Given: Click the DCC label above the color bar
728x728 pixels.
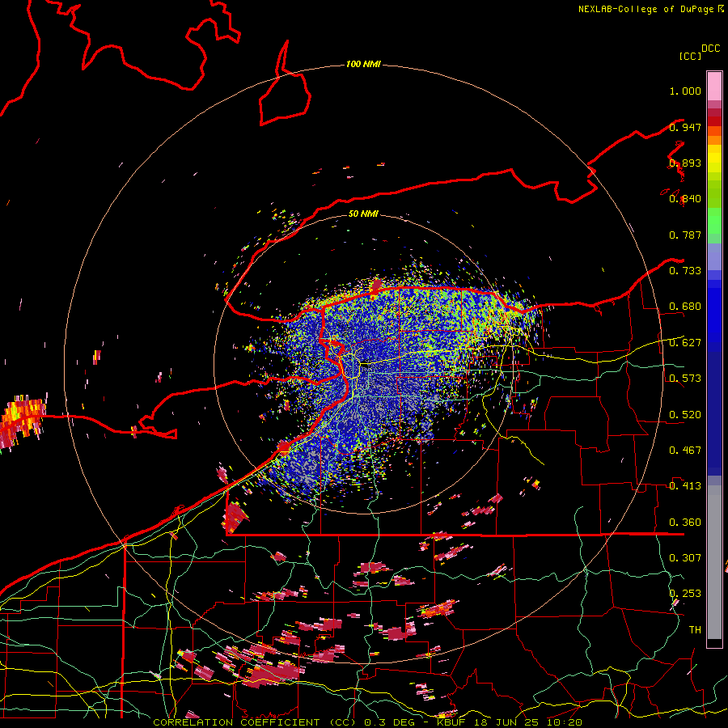Looking at the screenshot, I should (711, 49).
